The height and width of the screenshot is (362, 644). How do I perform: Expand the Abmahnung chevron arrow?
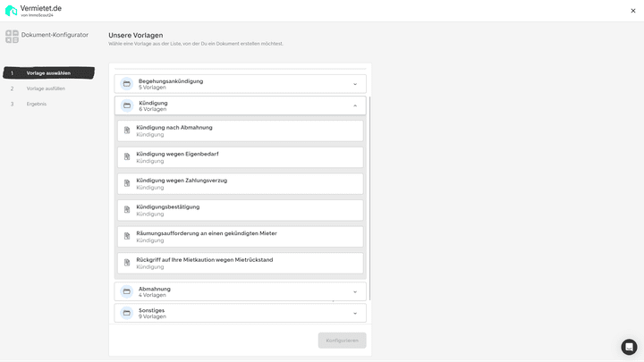click(x=354, y=291)
